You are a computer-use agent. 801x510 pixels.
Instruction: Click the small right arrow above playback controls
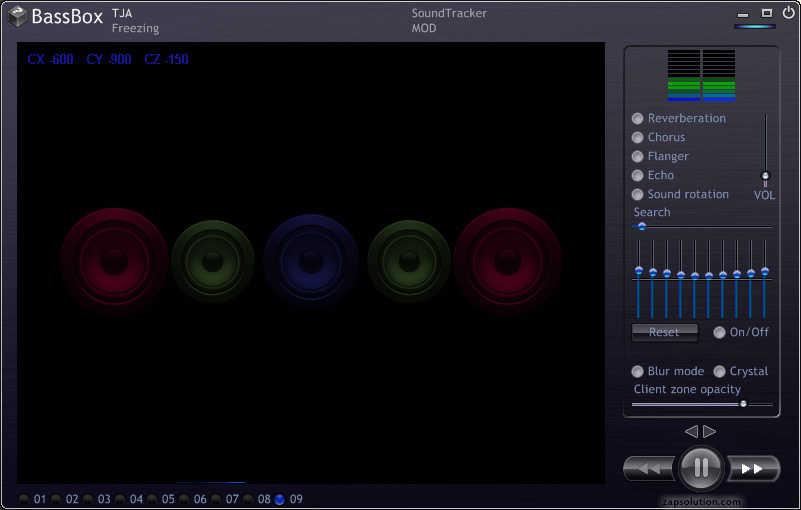pos(710,431)
